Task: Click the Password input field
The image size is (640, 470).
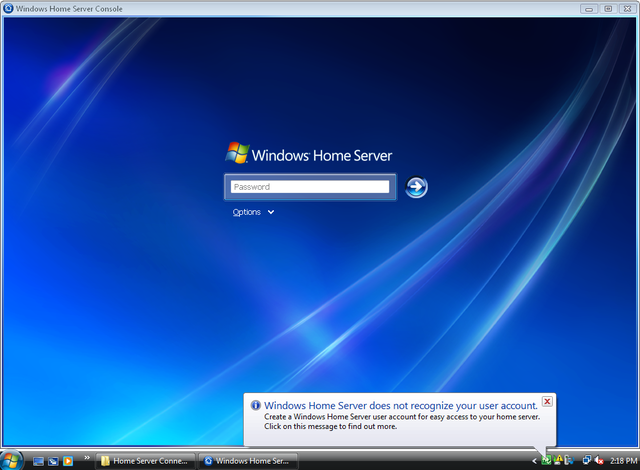Action: 310,187
